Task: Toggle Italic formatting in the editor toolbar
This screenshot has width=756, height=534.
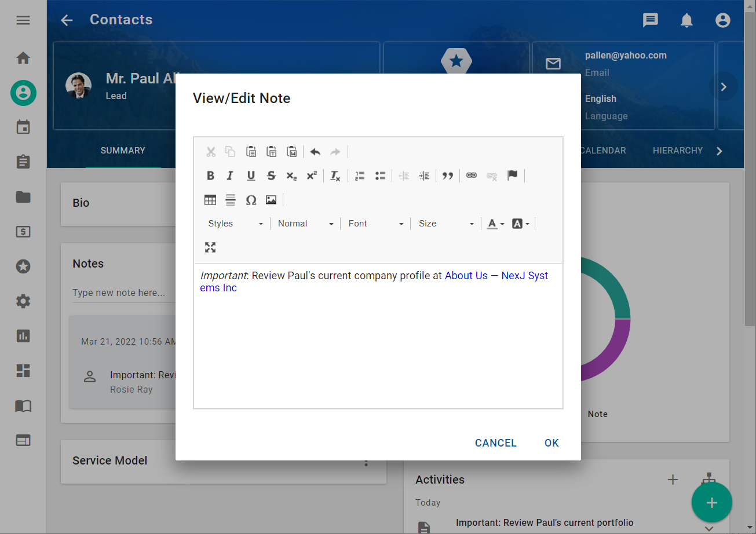Action: click(x=230, y=176)
